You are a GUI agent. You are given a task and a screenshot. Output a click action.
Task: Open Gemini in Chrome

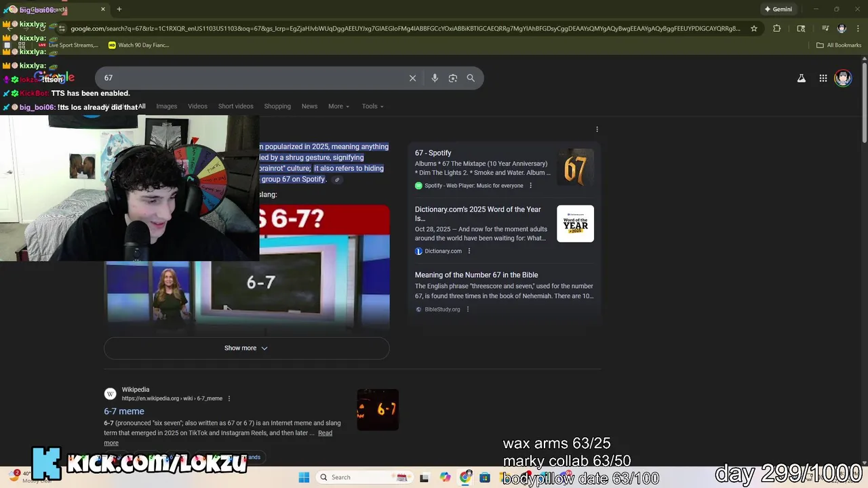(x=778, y=9)
